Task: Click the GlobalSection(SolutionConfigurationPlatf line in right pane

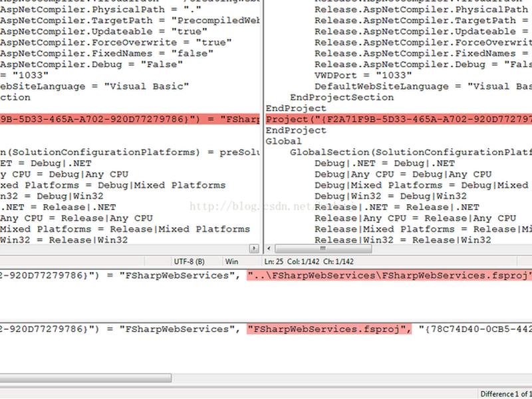Action: (x=411, y=152)
